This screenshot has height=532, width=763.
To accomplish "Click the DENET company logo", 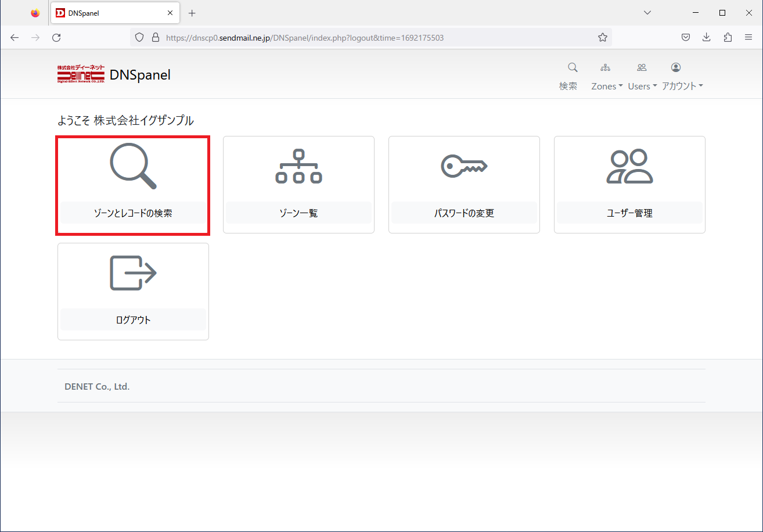I will [x=81, y=74].
